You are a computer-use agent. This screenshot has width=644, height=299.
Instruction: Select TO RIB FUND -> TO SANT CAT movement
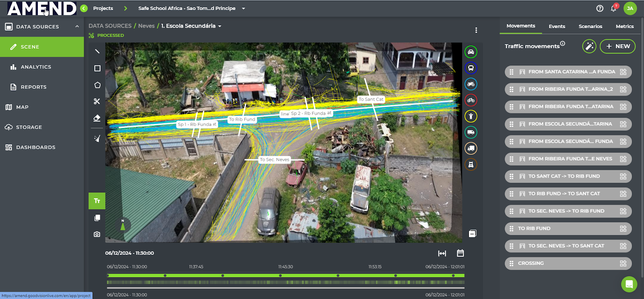pyautogui.click(x=568, y=194)
